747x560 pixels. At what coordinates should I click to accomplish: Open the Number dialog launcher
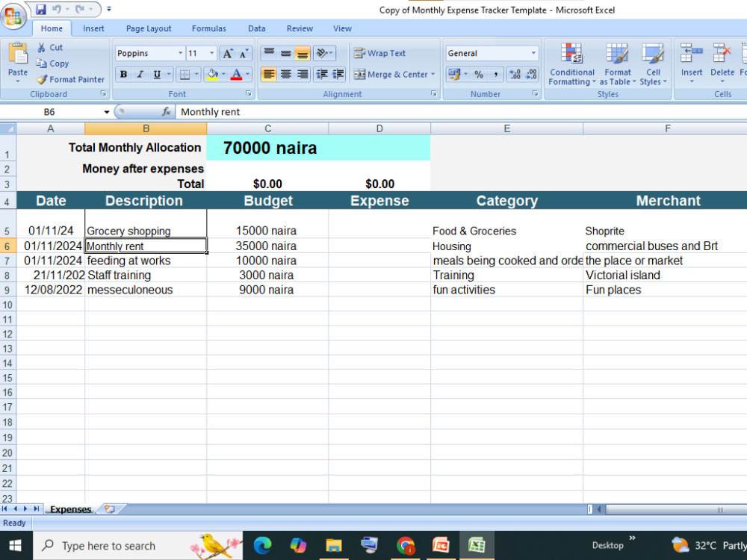[x=535, y=94]
